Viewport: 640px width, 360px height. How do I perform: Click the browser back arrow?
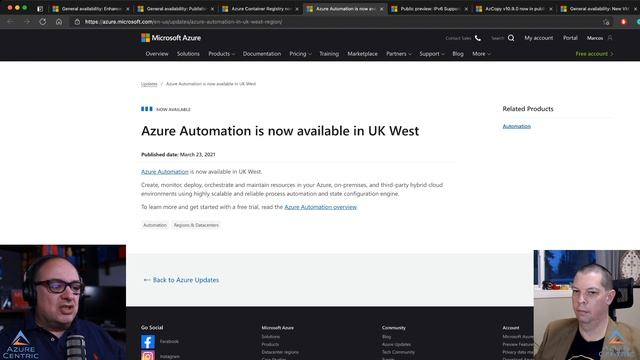(10, 22)
